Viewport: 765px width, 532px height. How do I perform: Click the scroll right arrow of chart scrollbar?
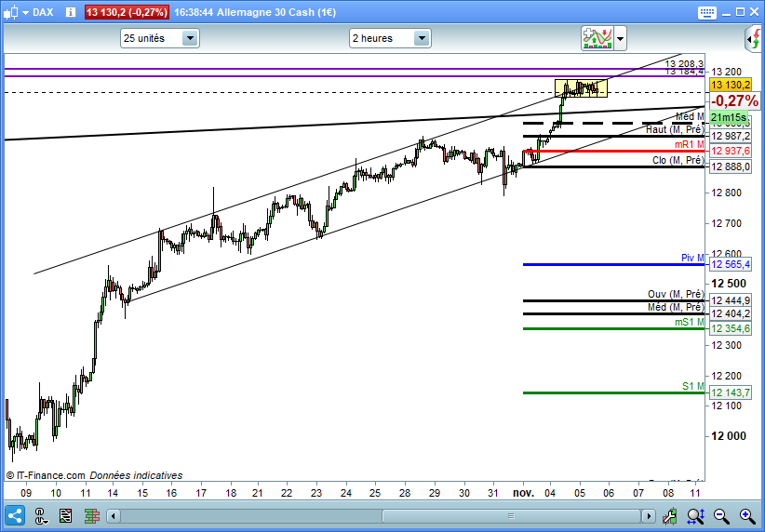(x=649, y=515)
